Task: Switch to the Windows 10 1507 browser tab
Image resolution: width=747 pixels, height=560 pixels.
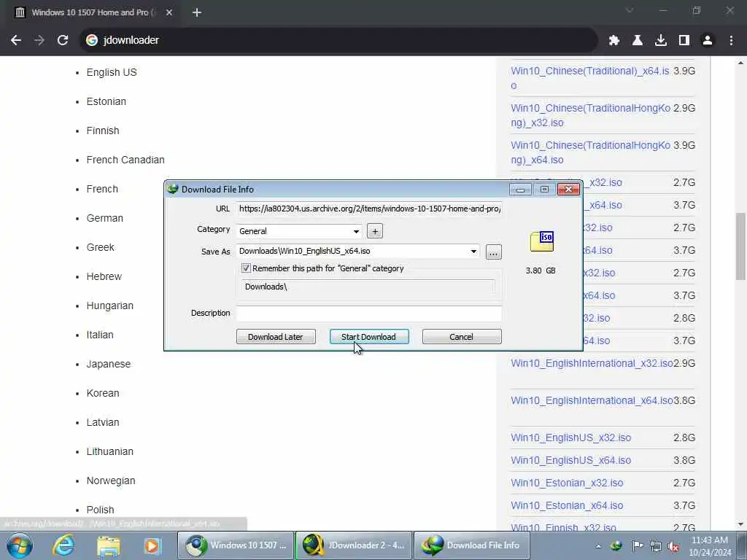Action: coord(93,13)
